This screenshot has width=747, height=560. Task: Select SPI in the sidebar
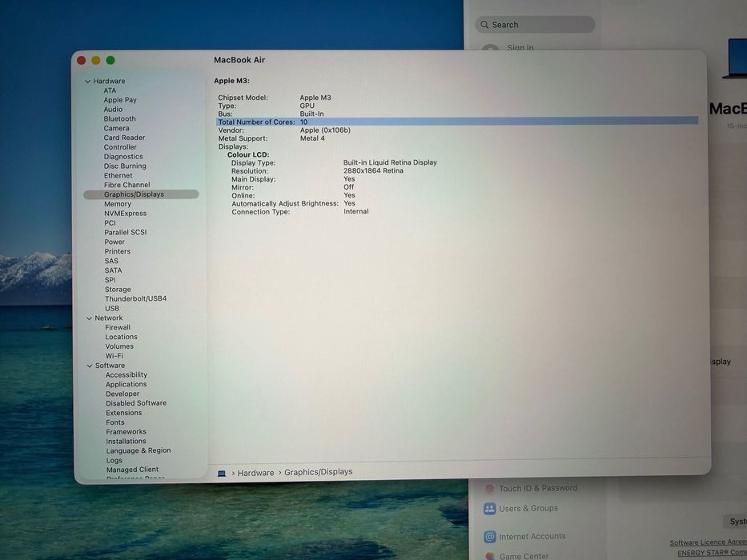tap(110, 280)
